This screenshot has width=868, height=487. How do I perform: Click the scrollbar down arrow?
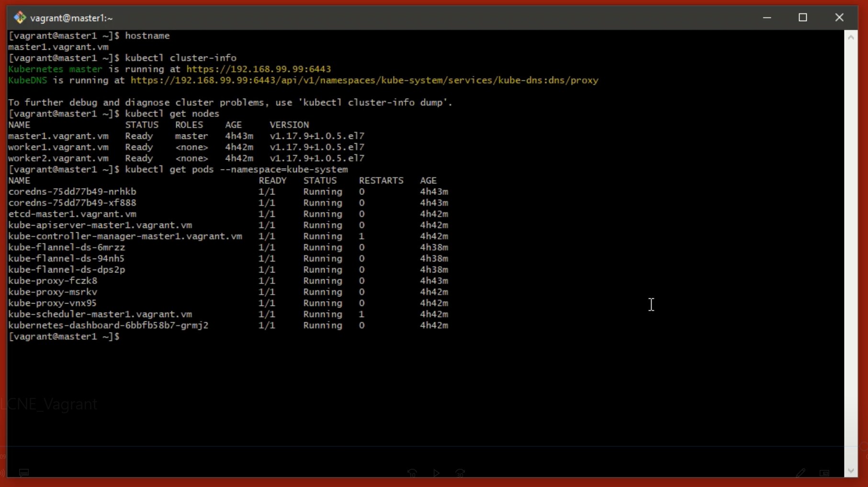[x=851, y=471]
